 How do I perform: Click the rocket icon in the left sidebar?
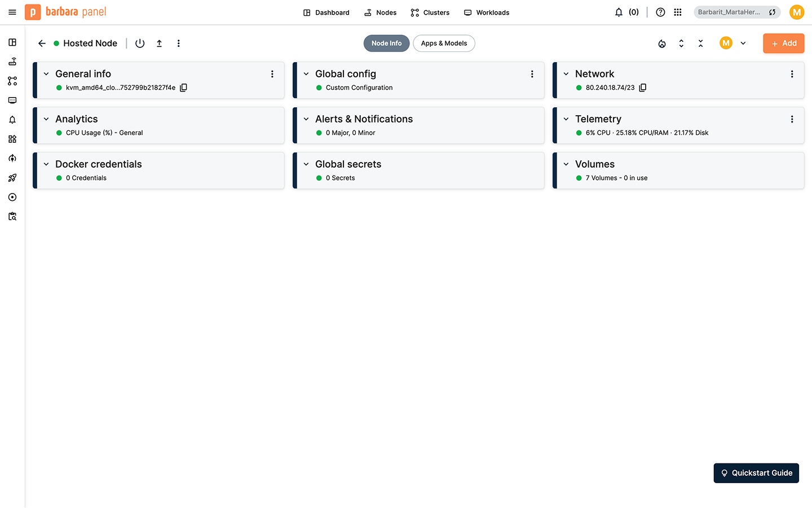[x=12, y=178]
